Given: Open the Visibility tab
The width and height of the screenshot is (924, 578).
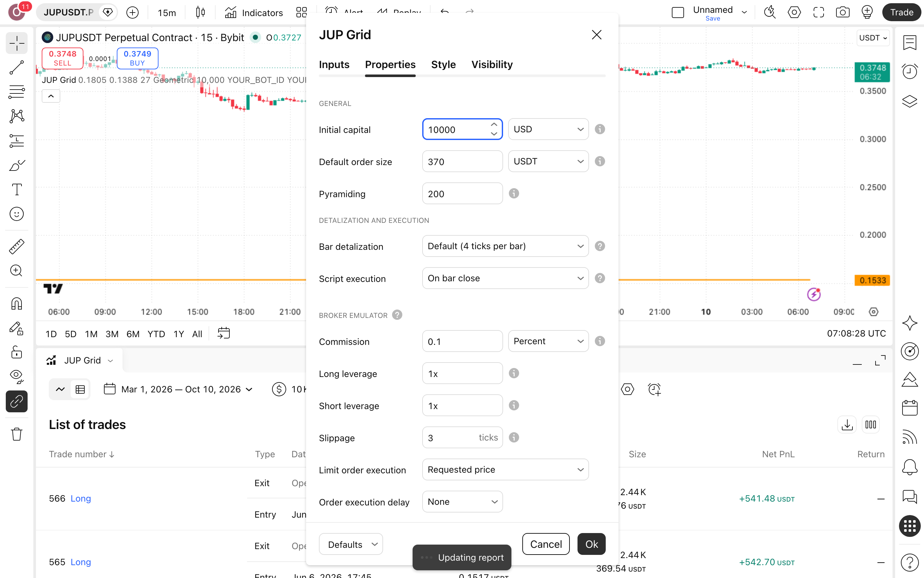Looking at the screenshot, I should point(492,65).
